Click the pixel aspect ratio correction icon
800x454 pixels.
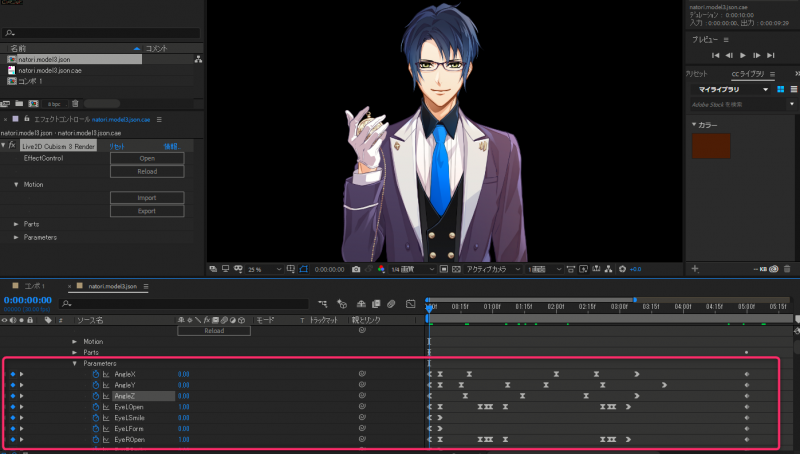click(x=570, y=269)
